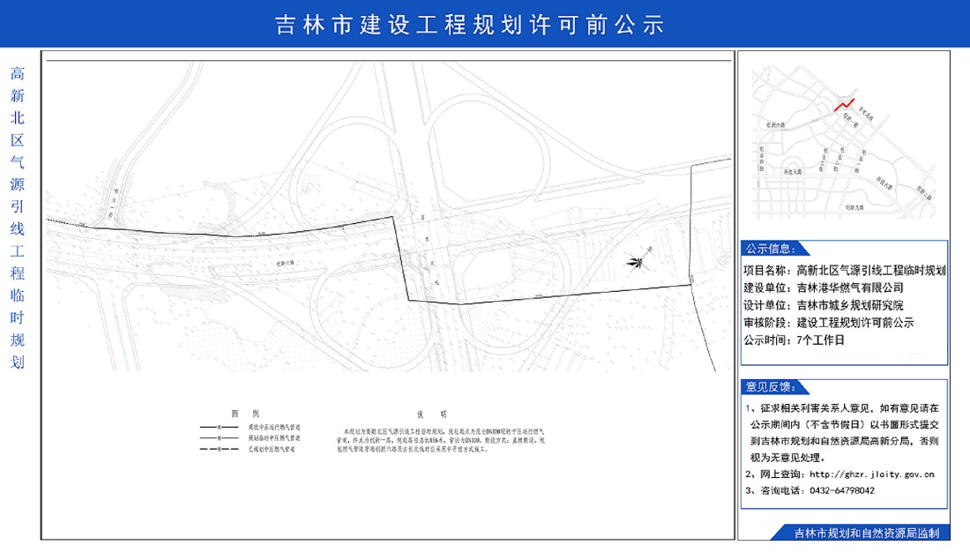Click the description paragraph under 说明

440,441
